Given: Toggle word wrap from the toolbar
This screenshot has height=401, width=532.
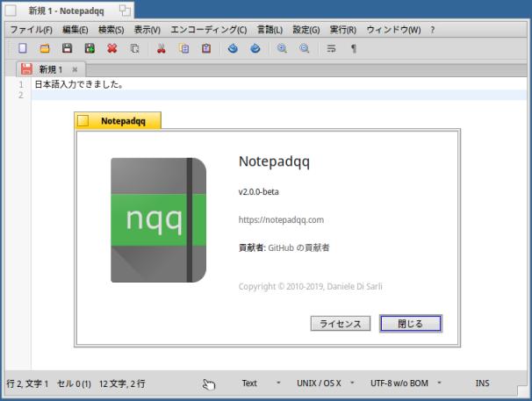Looking at the screenshot, I should tap(331, 48).
